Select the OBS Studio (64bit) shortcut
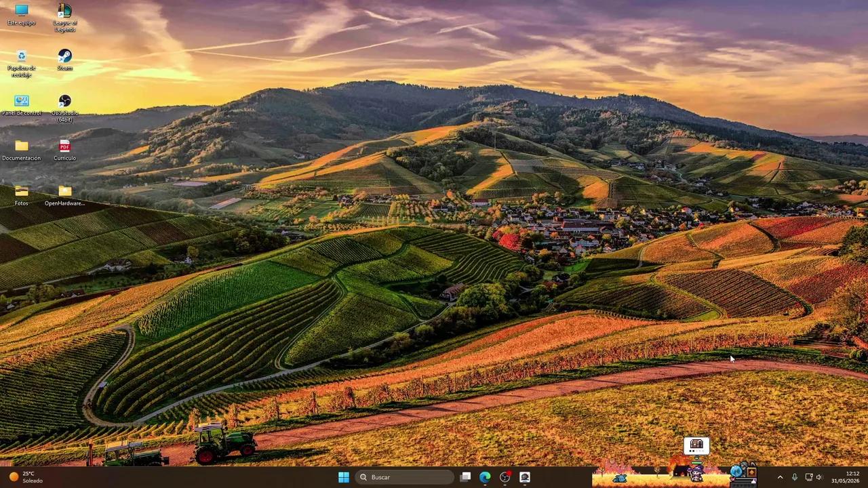Viewport: 868px width, 488px height. coord(64,108)
